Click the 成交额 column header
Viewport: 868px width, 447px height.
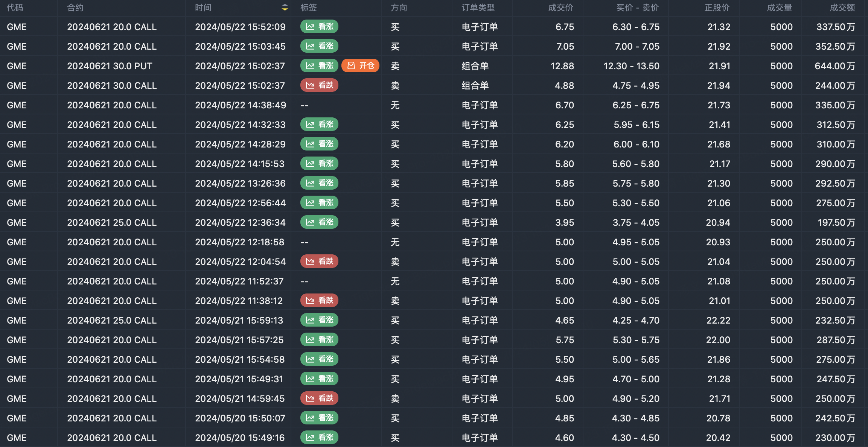click(842, 8)
